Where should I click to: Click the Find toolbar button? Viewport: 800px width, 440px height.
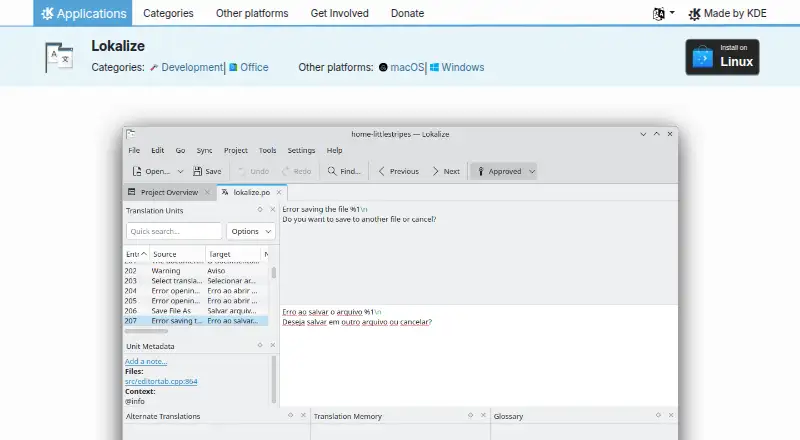tap(344, 172)
